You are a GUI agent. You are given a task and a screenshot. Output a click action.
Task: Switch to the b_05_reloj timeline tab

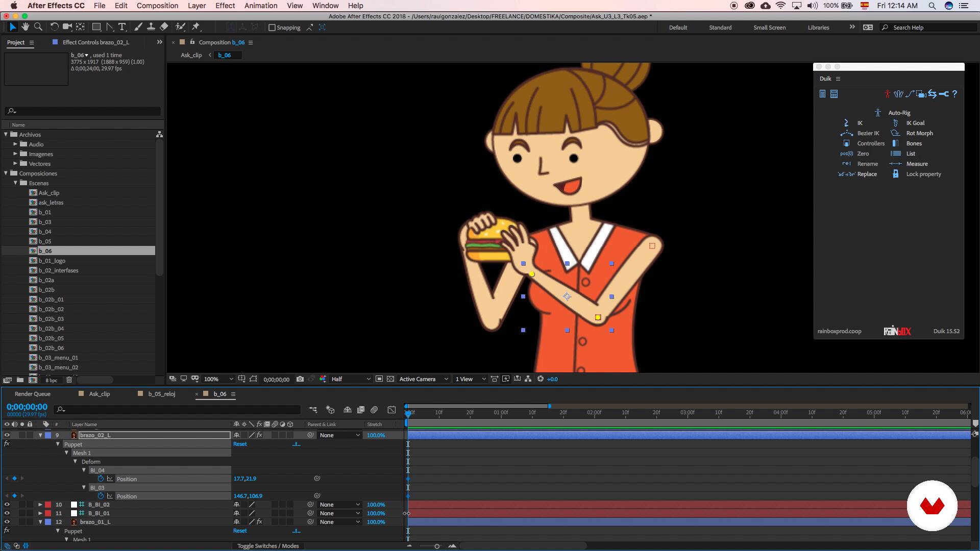pos(161,394)
